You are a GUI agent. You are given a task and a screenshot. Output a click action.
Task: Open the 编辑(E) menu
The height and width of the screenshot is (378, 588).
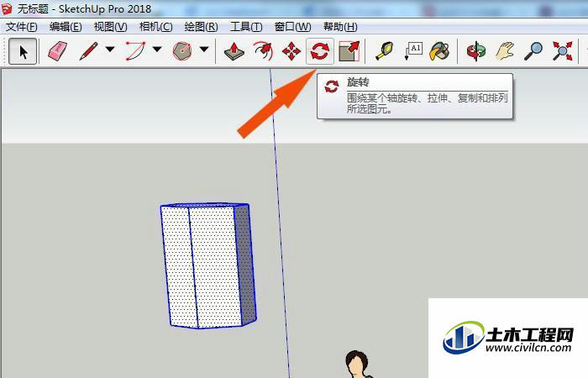[x=66, y=27]
